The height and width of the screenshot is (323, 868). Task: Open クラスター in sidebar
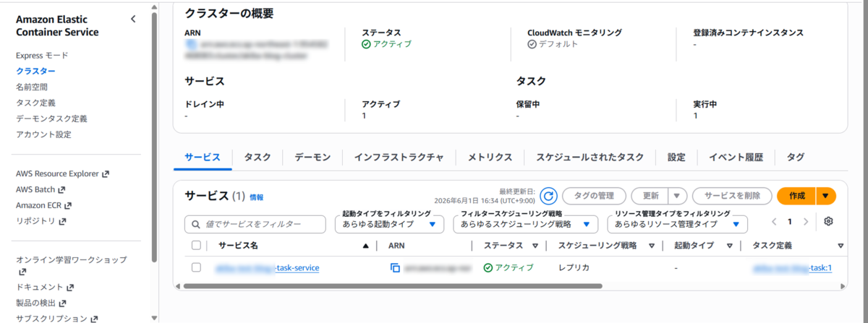pyautogui.click(x=35, y=71)
